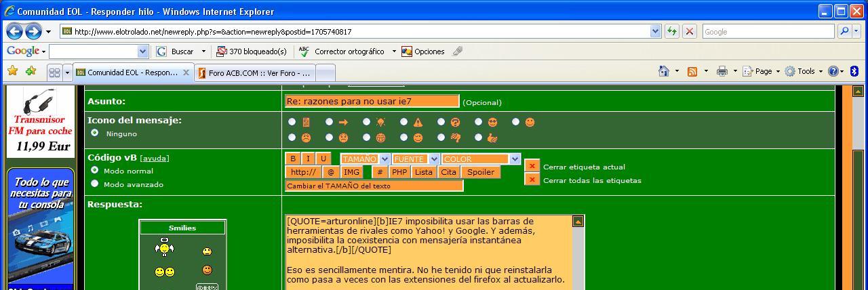Go forward with the browser Forward arrow
Image resolution: width=868 pixels, height=290 pixels.
click(33, 31)
